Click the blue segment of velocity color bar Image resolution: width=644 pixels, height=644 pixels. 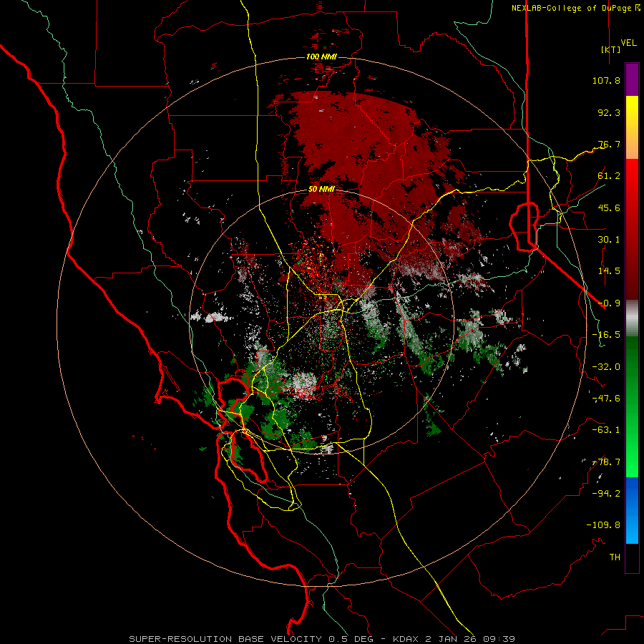[632, 510]
